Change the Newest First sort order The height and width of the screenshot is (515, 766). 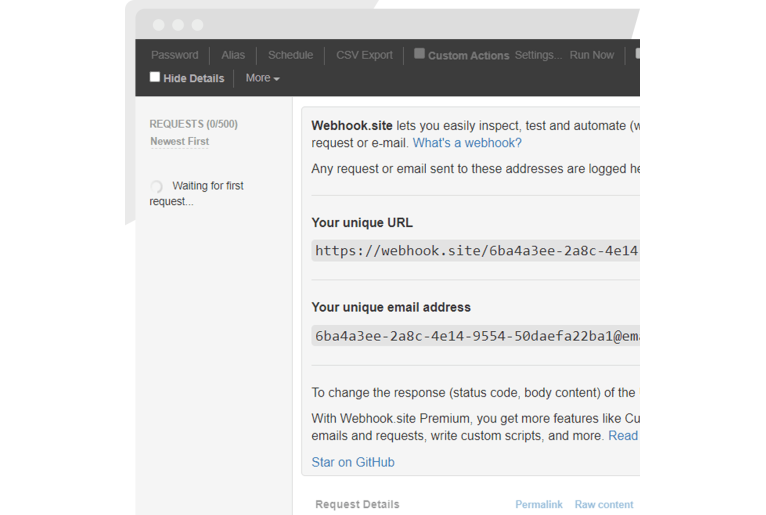(x=179, y=141)
